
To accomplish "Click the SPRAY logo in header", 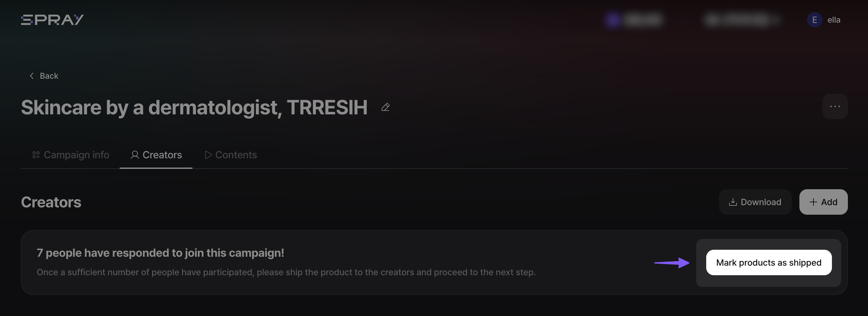I will click(52, 20).
